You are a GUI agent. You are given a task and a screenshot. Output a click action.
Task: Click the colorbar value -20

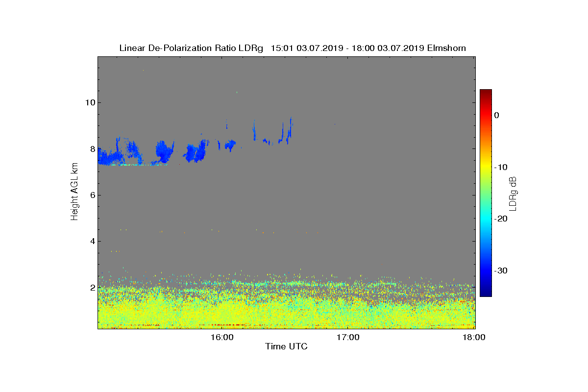tap(500, 219)
